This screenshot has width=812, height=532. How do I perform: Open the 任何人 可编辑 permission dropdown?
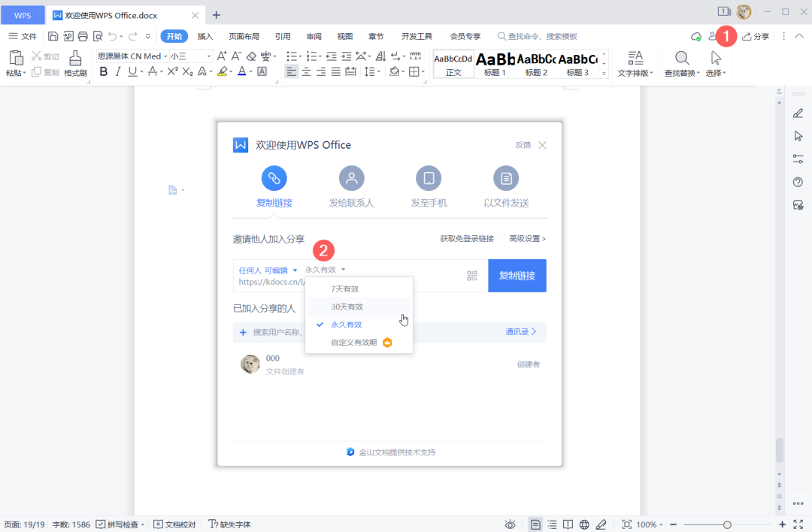coord(268,271)
